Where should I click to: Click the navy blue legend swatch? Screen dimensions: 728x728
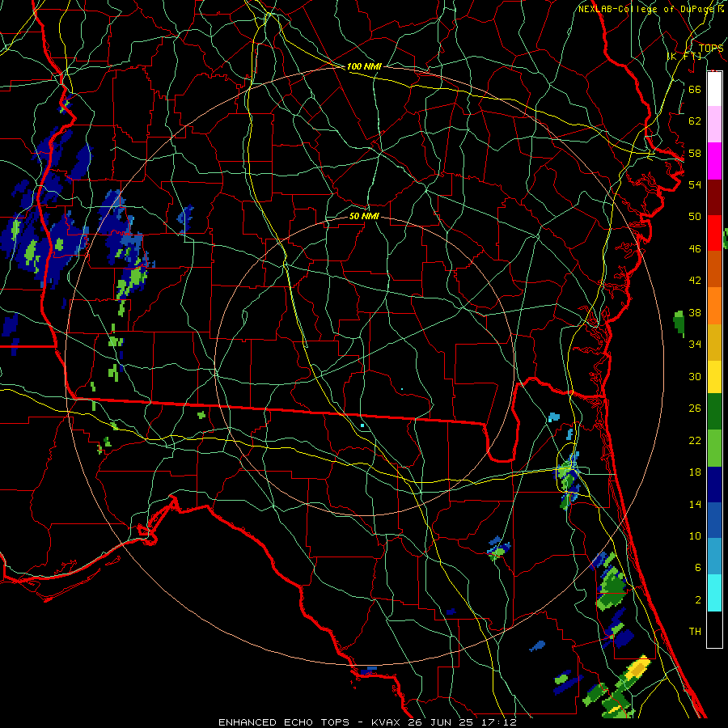[x=714, y=485]
